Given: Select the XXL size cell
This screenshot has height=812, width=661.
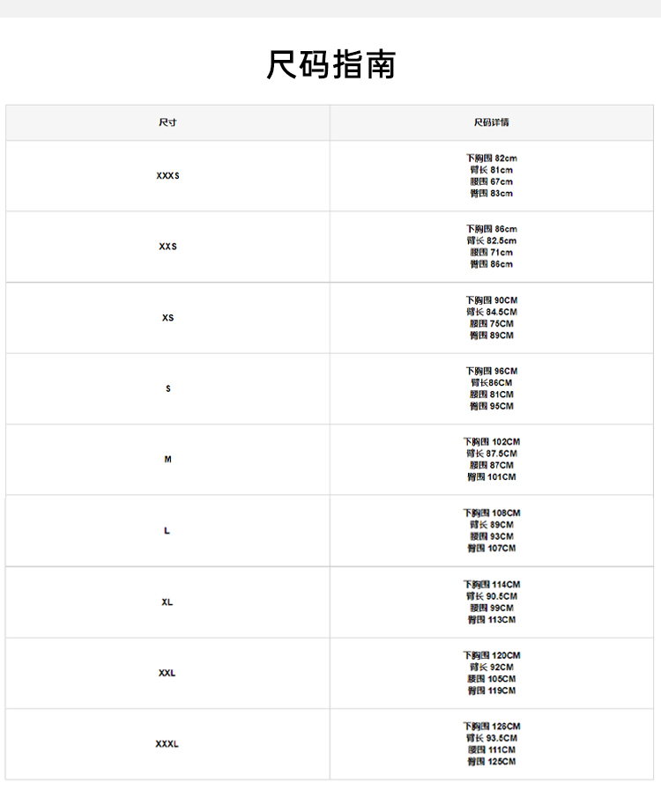Looking at the screenshot, I should [167, 673].
